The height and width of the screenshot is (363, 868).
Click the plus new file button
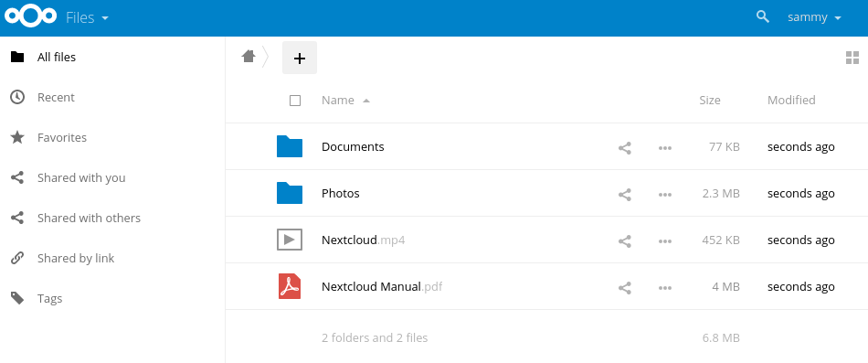click(300, 58)
